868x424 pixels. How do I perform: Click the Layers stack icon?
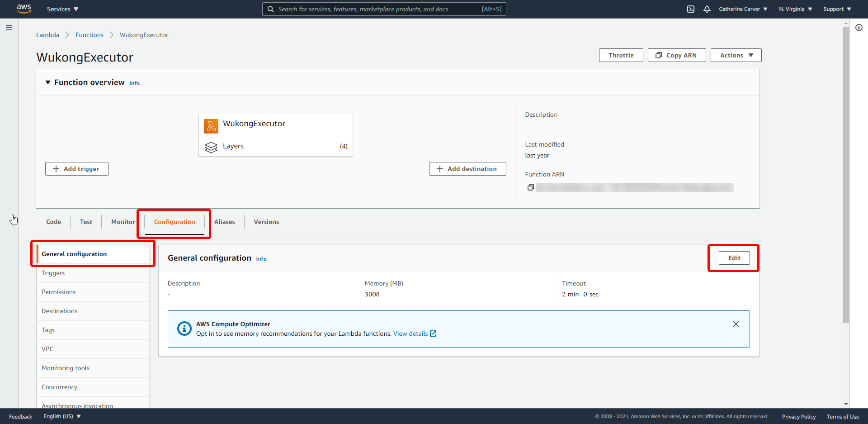pyautogui.click(x=211, y=148)
